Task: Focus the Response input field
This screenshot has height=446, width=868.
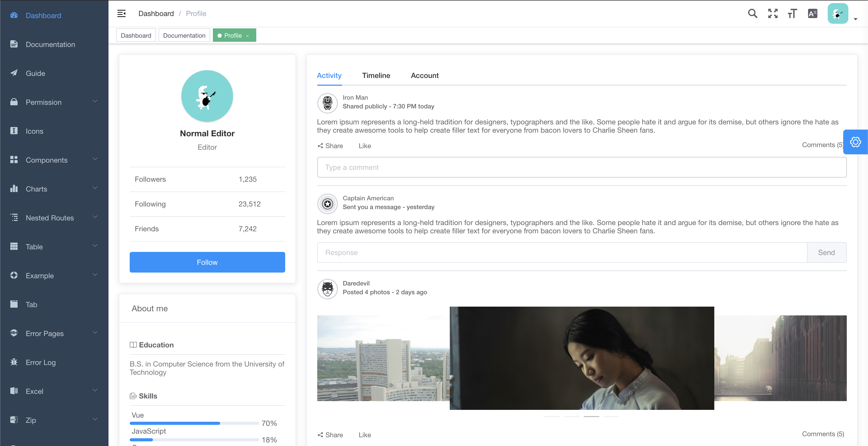Action: (562, 252)
